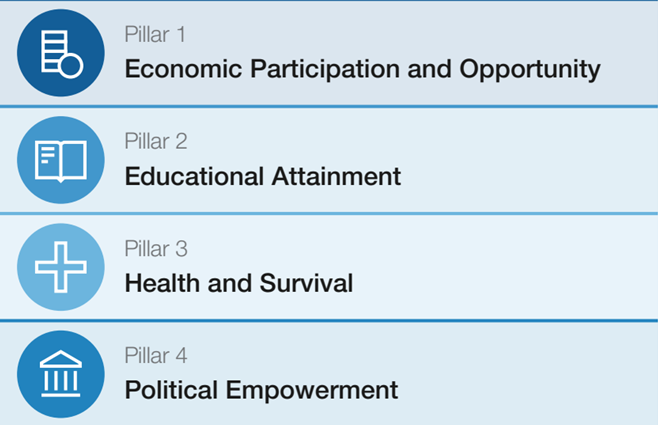Click the Economic Participation database coin icon

point(60,53)
